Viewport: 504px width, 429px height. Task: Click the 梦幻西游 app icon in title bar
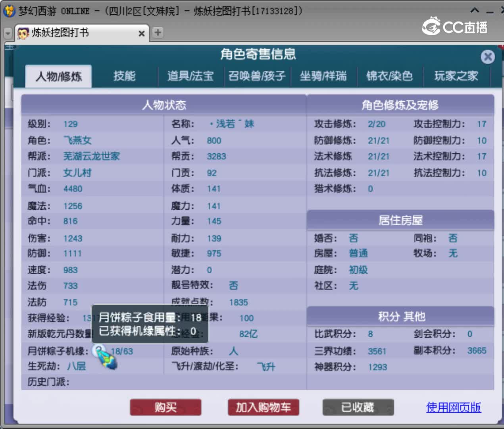pyautogui.click(x=9, y=10)
